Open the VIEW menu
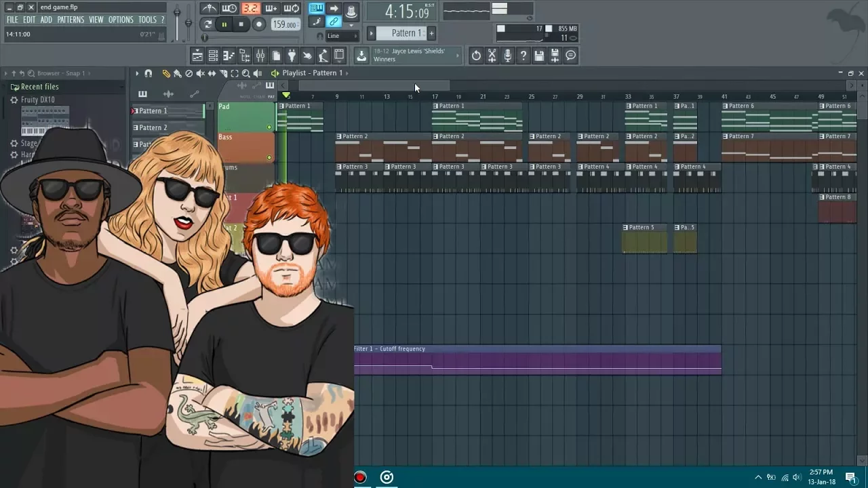The width and height of the screenshot is (868, 488). pyautogui.click(x=96, y=20)
